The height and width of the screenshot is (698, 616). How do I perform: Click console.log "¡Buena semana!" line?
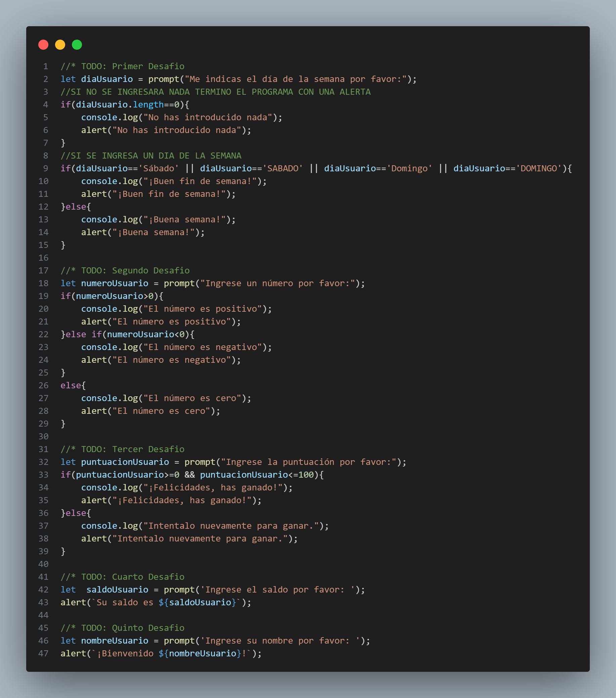[x=159, y=220]
